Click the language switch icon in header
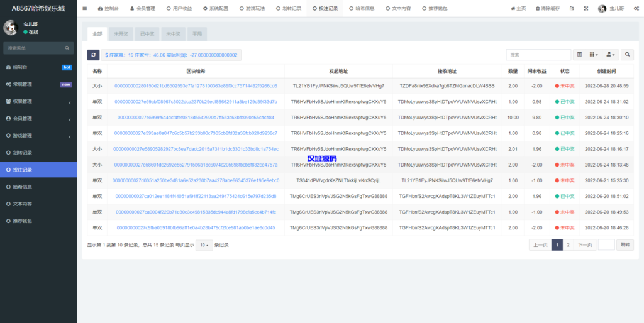 (x=572, y=8)
